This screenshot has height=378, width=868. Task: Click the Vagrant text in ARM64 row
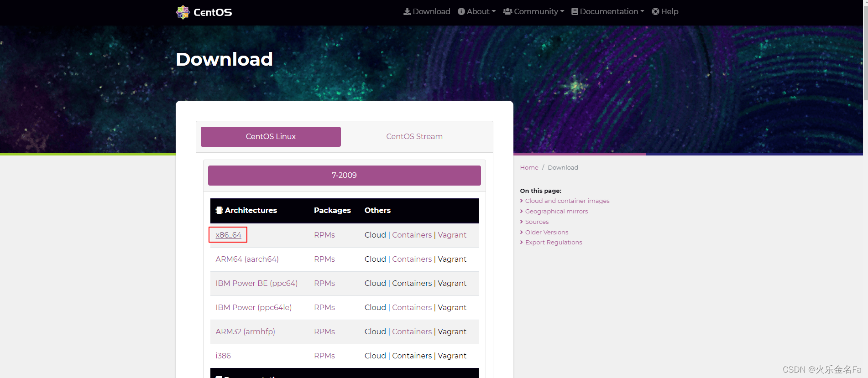(452, 259)
